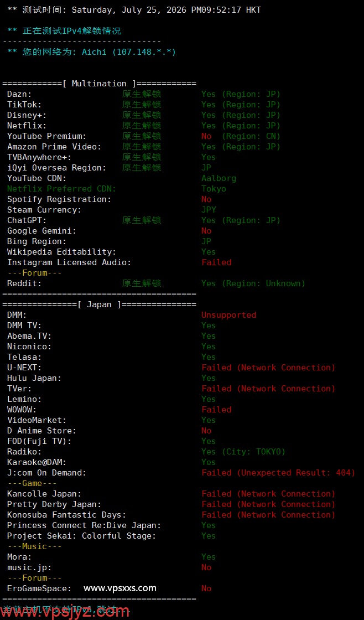This screenshot has width=364, height=620.
Task: Click the ---Game--- subsection label
Action: click(x=32, y=483)
